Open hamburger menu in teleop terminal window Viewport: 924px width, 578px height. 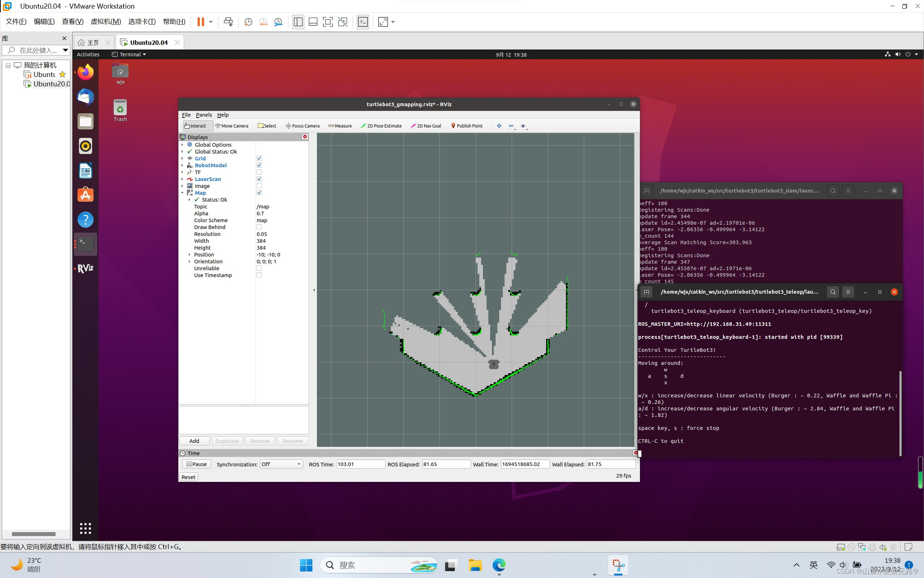848,292
